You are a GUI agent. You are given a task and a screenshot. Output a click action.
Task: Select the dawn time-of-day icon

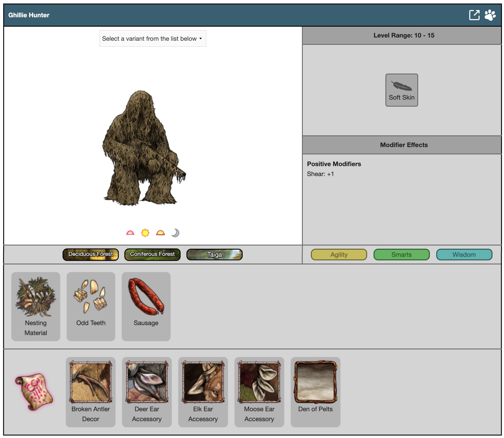tap(130, 233)
